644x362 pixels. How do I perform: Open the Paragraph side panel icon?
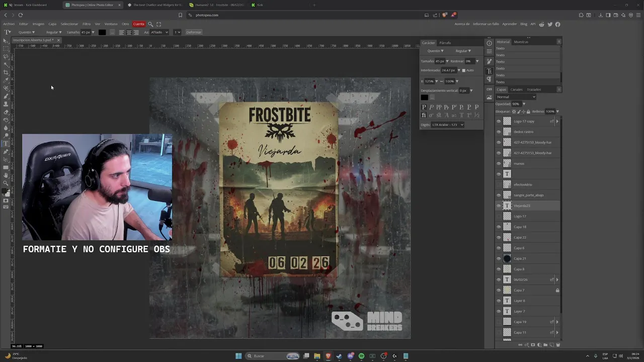coord(489,79)
